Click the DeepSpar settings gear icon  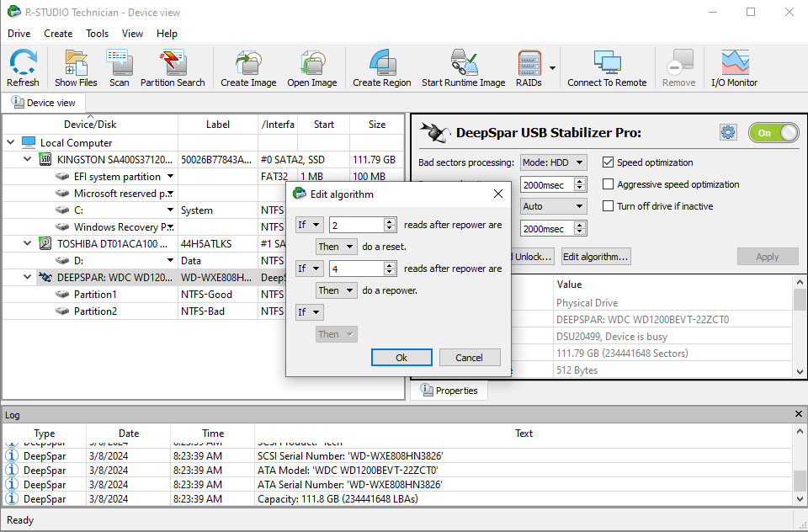(728, 132)
